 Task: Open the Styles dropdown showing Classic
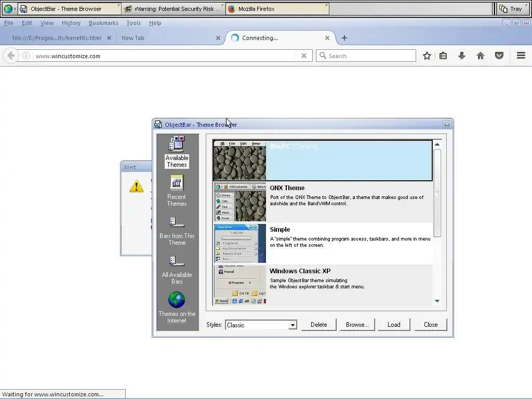[x=261, y=325]
